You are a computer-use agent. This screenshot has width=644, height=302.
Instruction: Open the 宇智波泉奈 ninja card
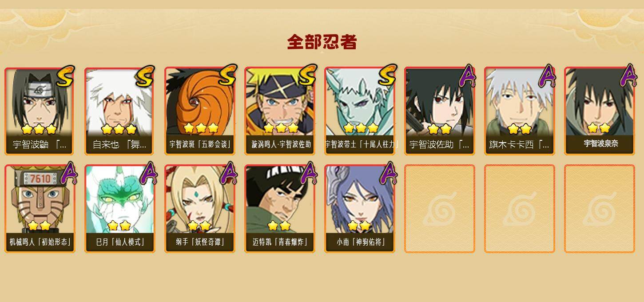pyautogui.click(x=599, y=111)
